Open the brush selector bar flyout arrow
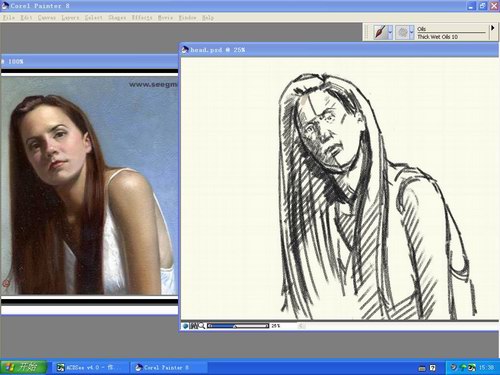The width and height of the screenshot is (500, 375). pyautogui.click(x=492, y=28)
